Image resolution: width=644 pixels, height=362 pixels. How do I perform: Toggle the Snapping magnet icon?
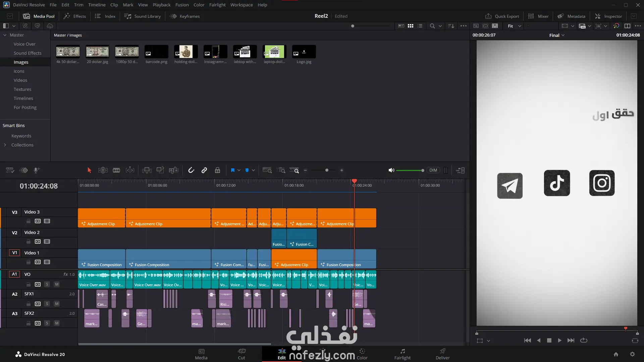[191, 170]
